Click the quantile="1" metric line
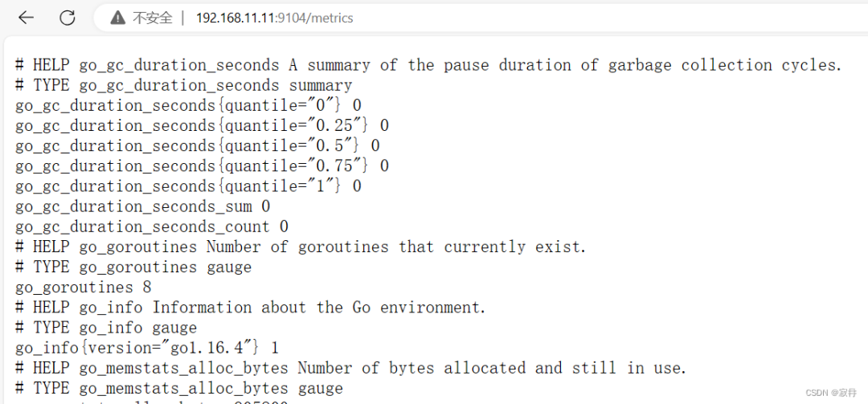 tap(188, 186)
